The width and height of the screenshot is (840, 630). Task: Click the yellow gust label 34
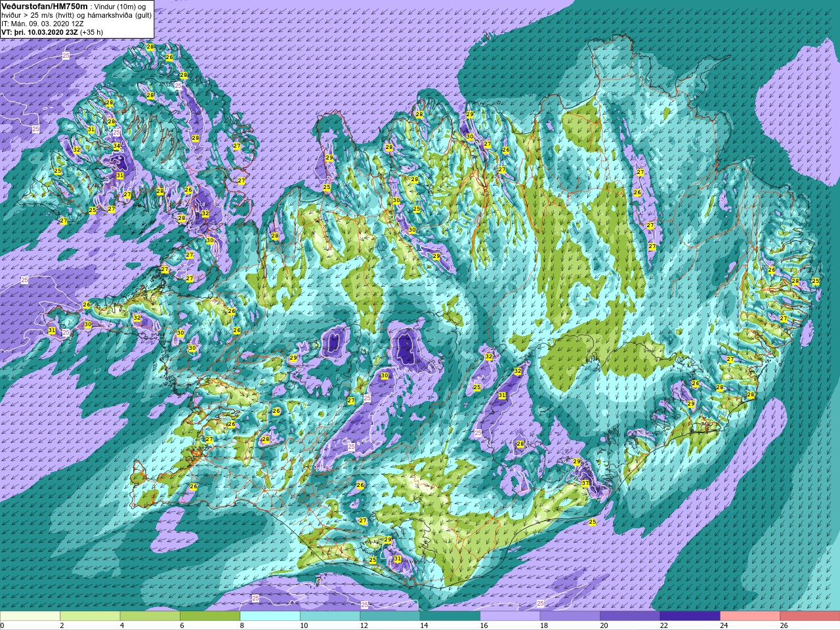[116, 146]
